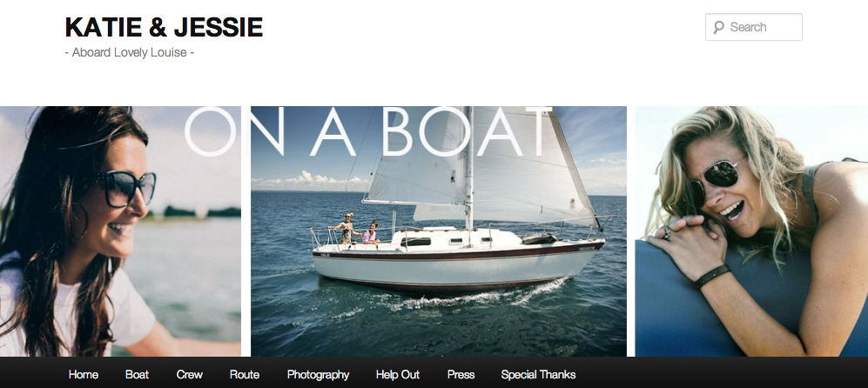Open the Press menu item

461,375
